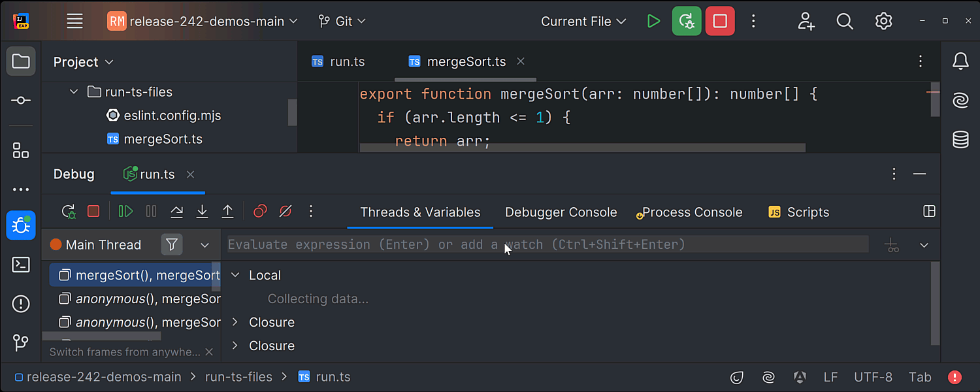Toggle debug layout settings icon
980x392 pixels.
[x=929, y=211]
